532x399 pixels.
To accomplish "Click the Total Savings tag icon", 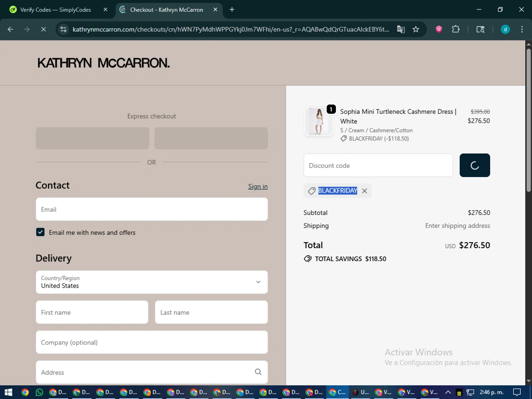I will point(307,259).
